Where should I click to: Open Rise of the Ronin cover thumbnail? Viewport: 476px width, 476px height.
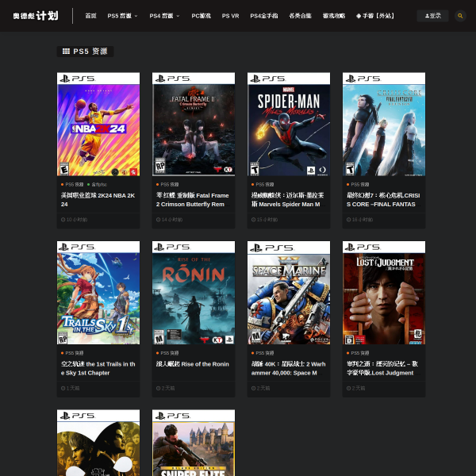pos(194,293)
